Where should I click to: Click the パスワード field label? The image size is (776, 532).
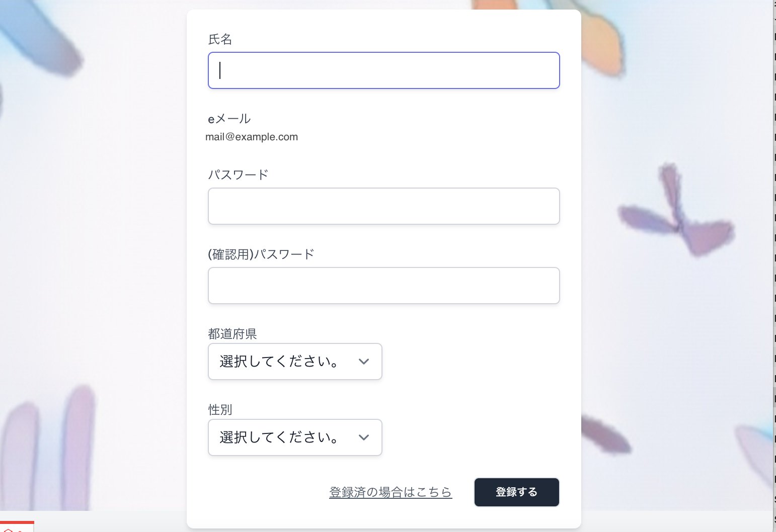239,175
